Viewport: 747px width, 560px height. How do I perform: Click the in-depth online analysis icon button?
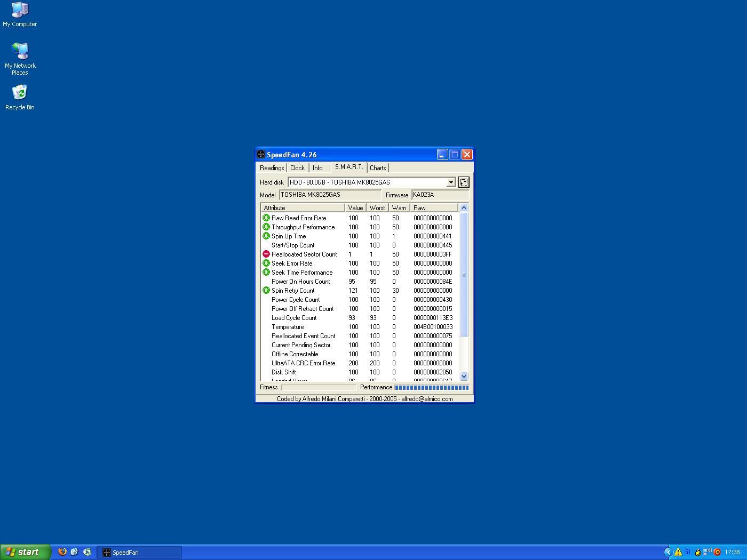click(463, 182)
